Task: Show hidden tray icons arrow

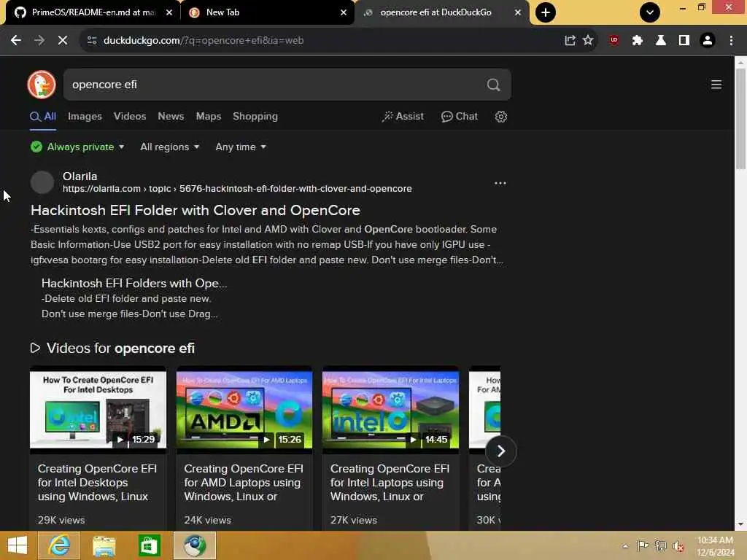Action: click(x=625, y=546)
